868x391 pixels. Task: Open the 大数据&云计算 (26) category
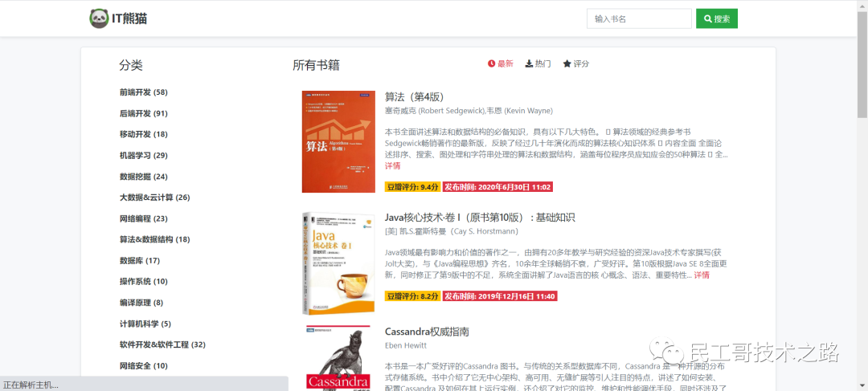coord(154,198)
